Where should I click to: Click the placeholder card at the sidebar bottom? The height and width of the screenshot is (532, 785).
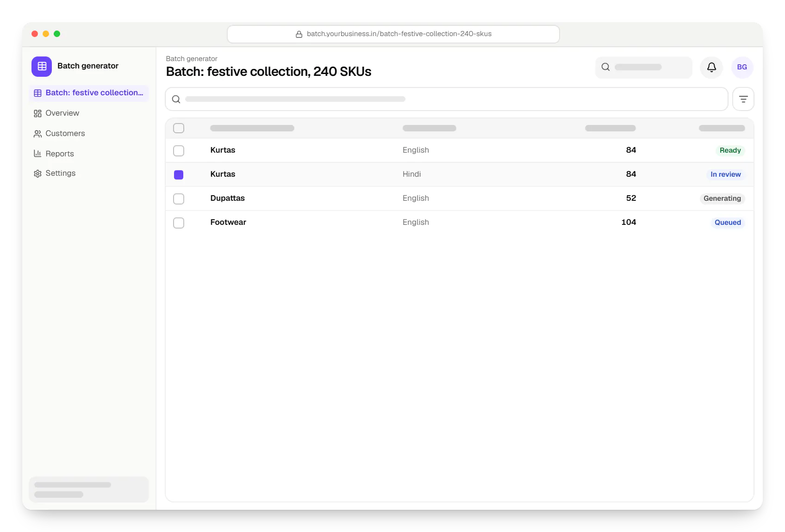[x=89, y=489]
